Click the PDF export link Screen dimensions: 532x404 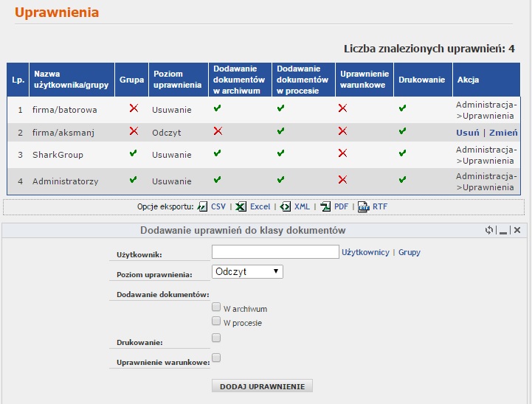tap(341, 206)
